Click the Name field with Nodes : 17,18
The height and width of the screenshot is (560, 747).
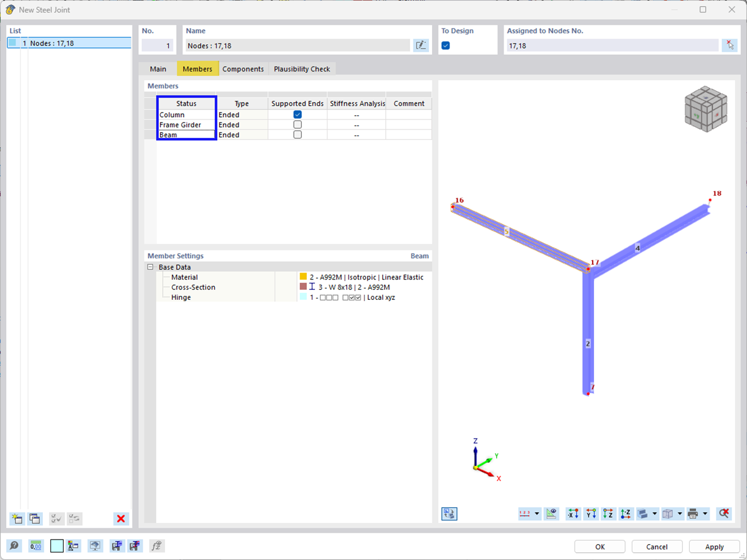[x=298, y=45]
